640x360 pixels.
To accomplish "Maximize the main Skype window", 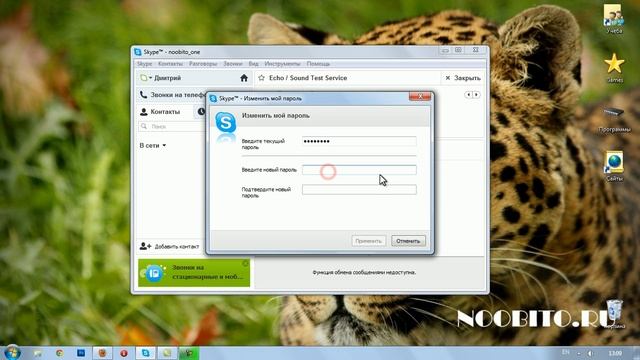I will point(458,50).
